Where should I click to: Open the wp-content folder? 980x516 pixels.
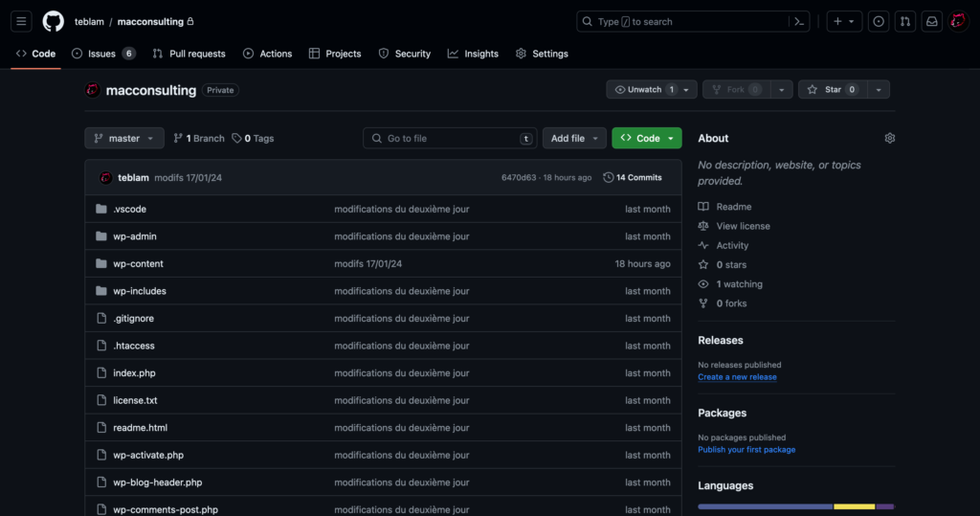coord(138,264)
